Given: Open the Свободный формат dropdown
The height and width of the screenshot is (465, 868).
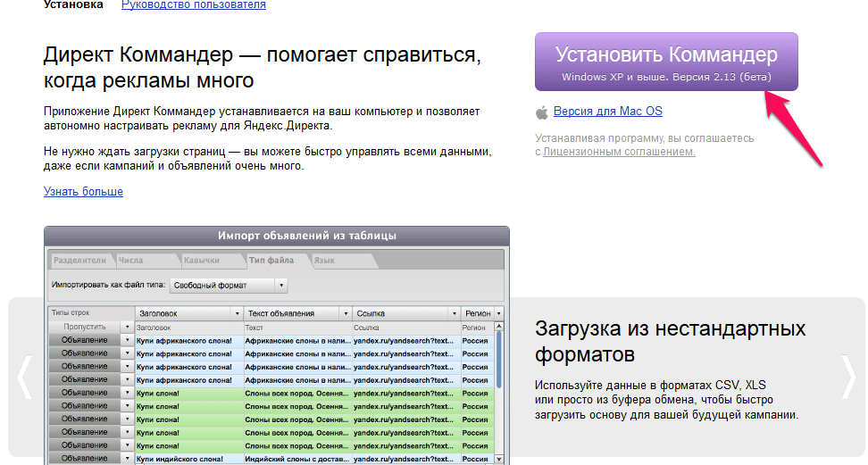Looking at the screenshot, I should [x=228, y=285].
